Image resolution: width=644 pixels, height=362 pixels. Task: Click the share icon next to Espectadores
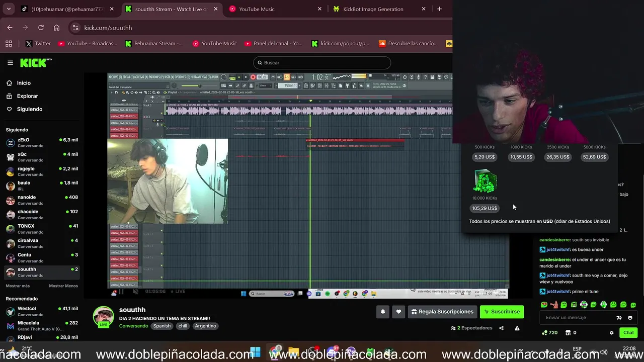click(501, 328)
